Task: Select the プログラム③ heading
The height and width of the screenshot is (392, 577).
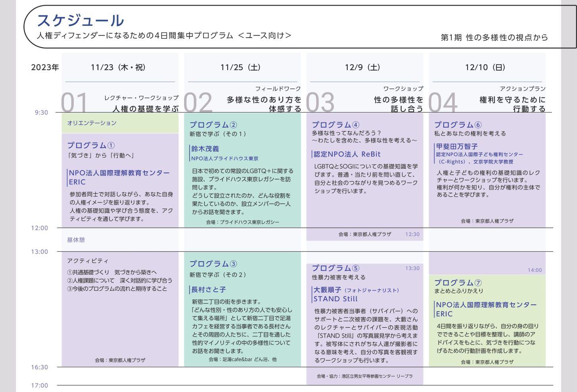Action: [213, 264]
